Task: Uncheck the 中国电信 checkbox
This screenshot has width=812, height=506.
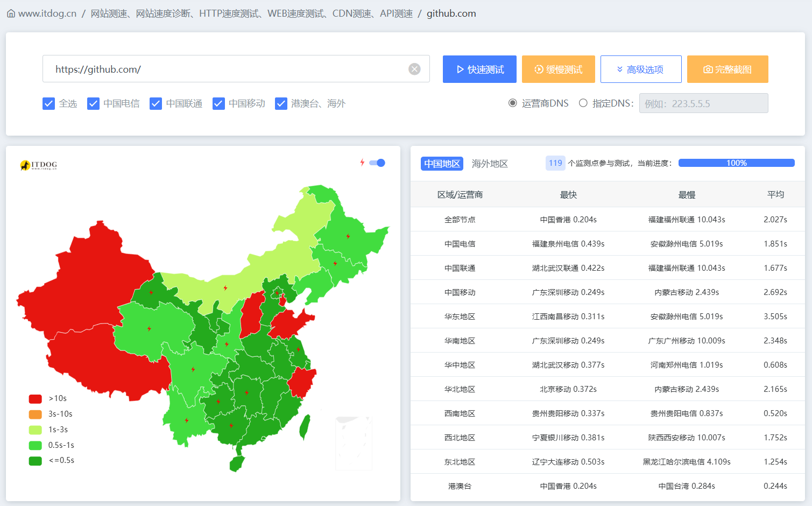Action: point(94,103)
